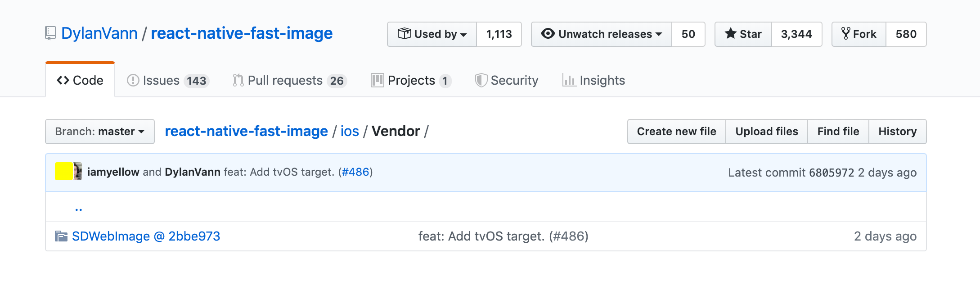Navigate to the ios breadcrumb link

[351, 131]
